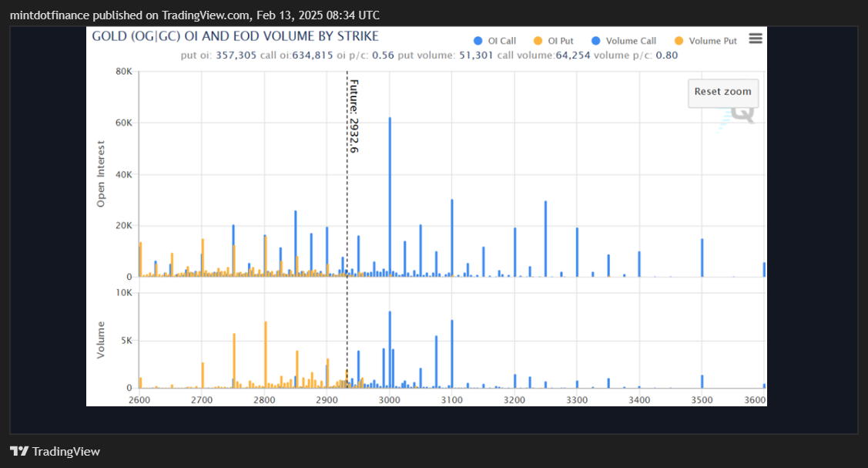This screenshot has height=468, width=868.
Task: Toggle the Volume Put legend series
Action: point(705,41)
